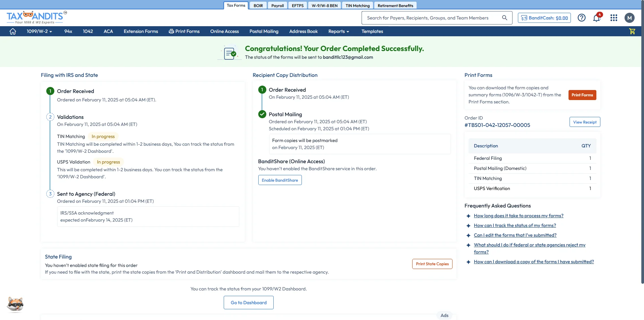Open Postal Mailing menu item

pyautogui.click(x=264, y=31)
